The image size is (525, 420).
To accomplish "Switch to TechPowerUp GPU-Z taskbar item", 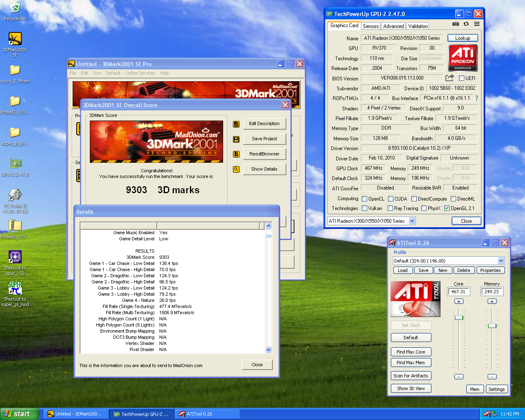I will [142, 414].
